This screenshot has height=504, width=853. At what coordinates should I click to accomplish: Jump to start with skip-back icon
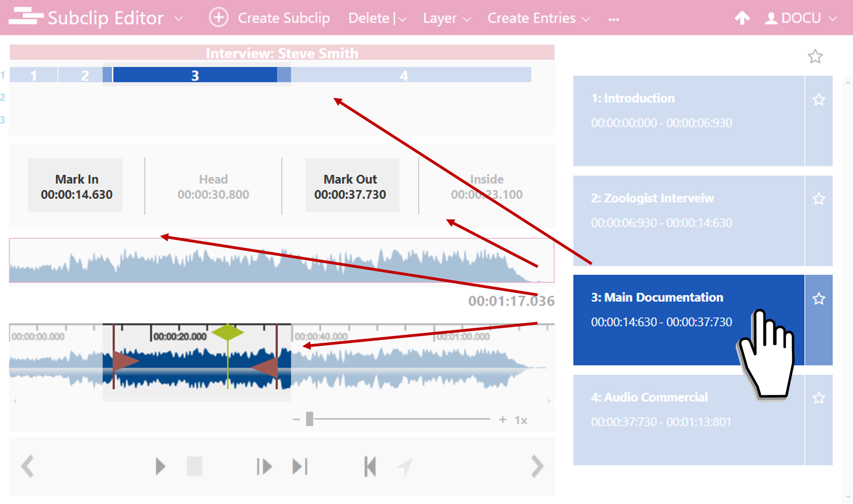370,466
